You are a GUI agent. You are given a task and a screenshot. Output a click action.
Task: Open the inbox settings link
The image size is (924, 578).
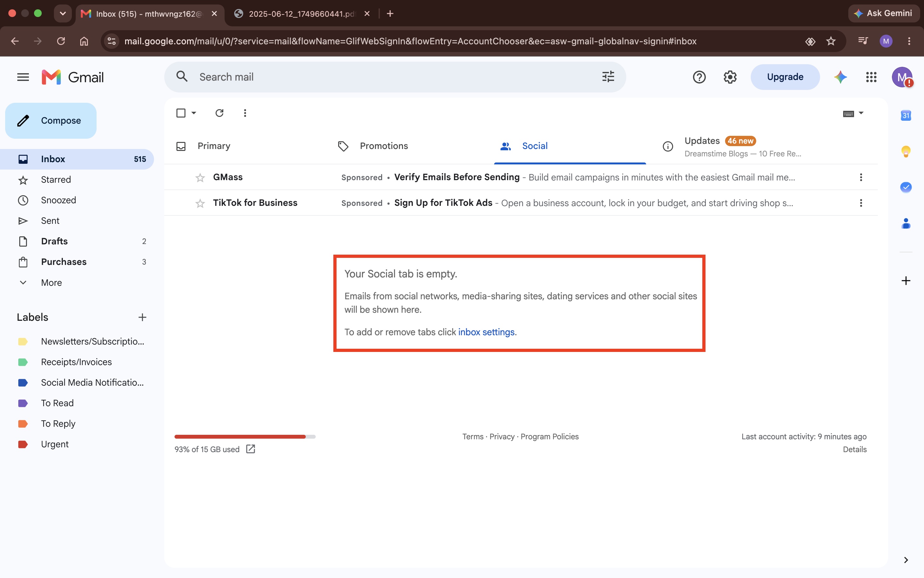(486, 332)
